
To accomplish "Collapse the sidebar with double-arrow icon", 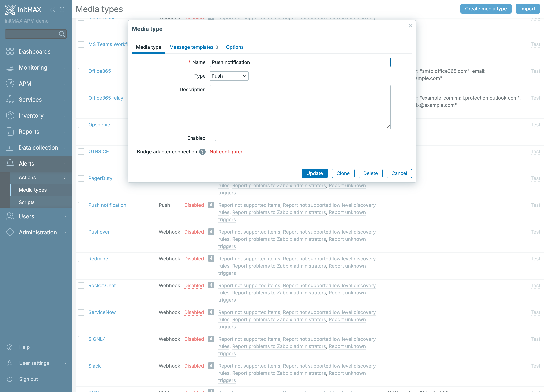I will click(x=52, y=9).
